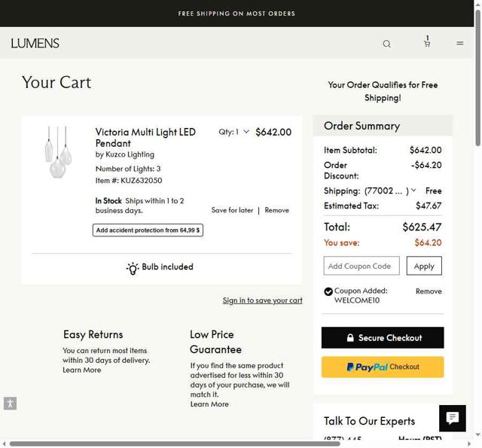Screen dimensions: 482x448
Task: Open the live chat bubble
Action: pyautogui.click(x=453, y=418)
